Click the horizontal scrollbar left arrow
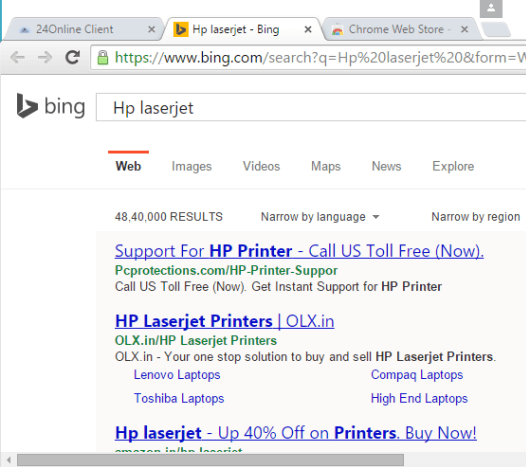 pyautogui.click(x=9, y=460)
